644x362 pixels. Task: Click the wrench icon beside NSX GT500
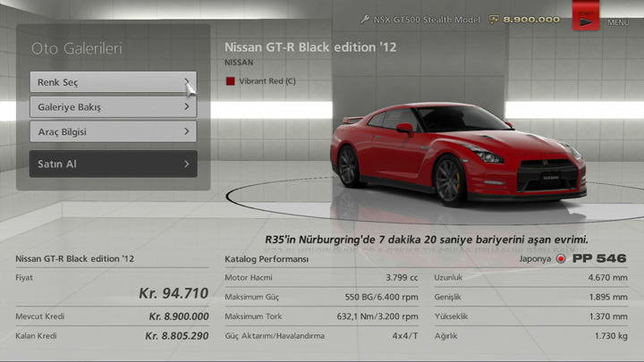365,19
